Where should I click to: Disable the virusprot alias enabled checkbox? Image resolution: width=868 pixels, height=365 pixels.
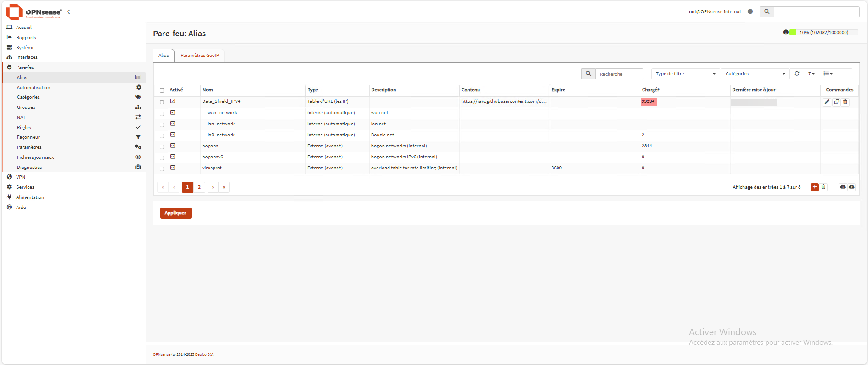click(173, 168)
